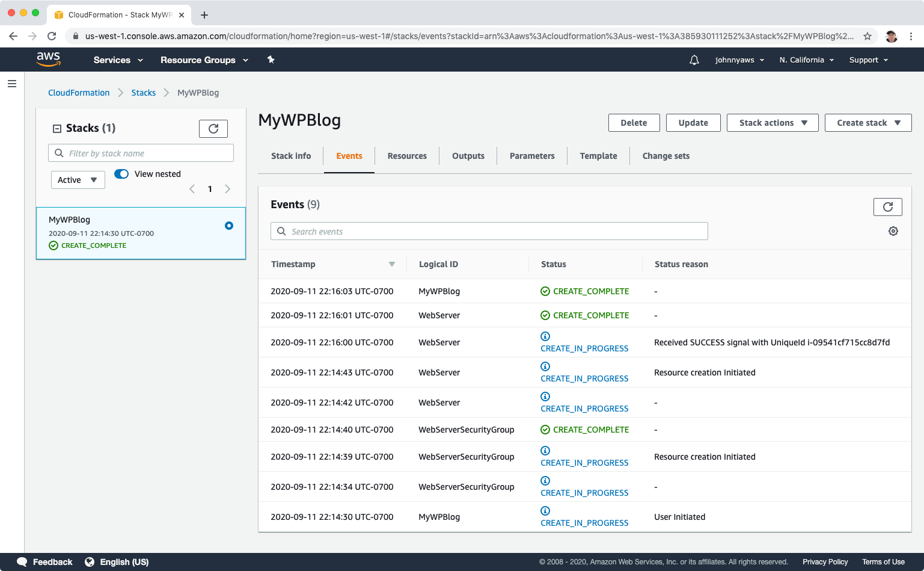The height and width of the screenshot is (571, 924).
Task: Expand the Resource Groups menu
Action: (x=204, y=60)
